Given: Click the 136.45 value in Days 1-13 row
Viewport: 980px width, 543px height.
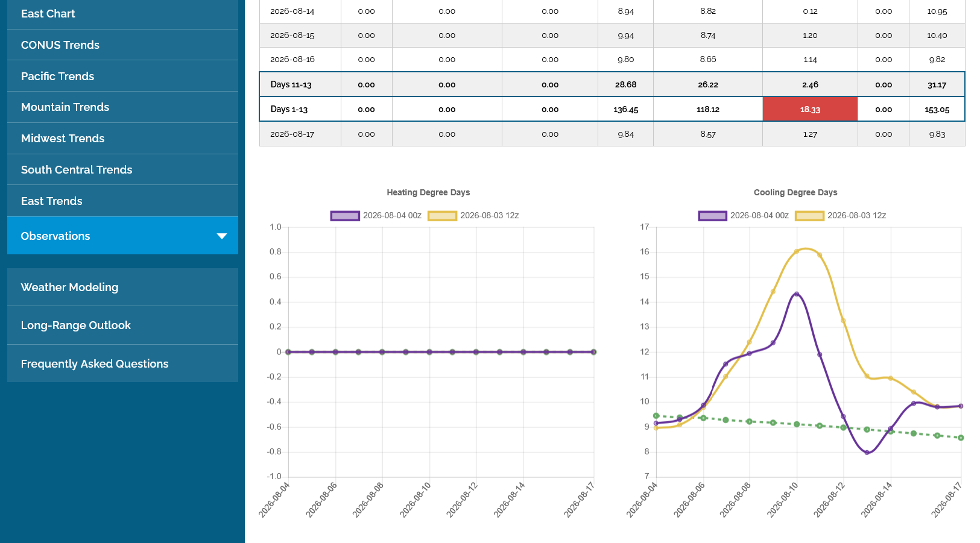Looking at the screenshot, I should tap(626, 110).
